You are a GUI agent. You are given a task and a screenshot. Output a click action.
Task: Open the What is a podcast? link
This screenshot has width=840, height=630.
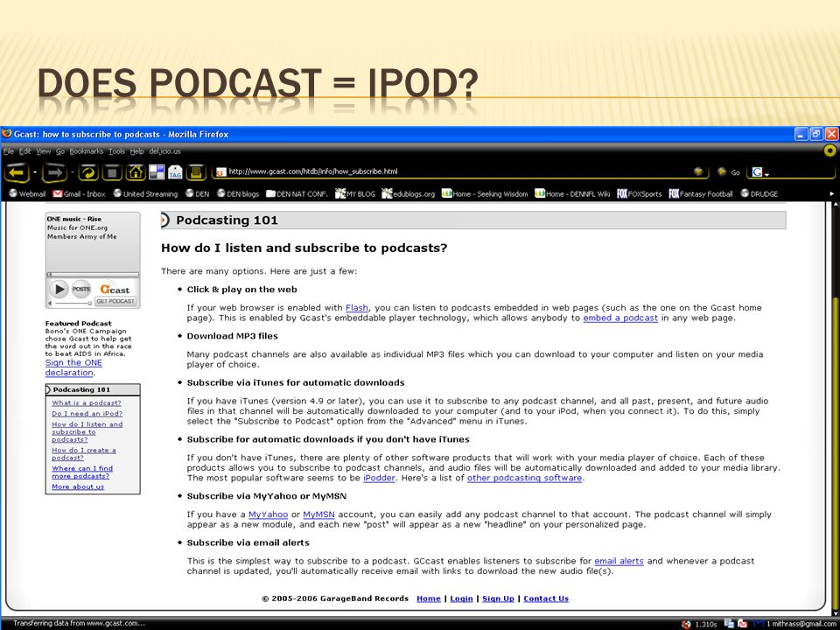pyautogui.click(x=87, y=402)
